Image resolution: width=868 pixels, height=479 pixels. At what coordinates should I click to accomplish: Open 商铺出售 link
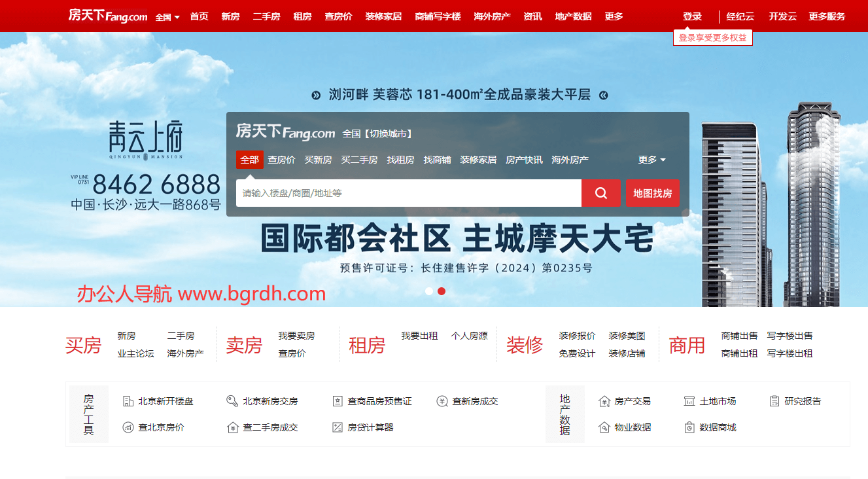pos(739,336)
